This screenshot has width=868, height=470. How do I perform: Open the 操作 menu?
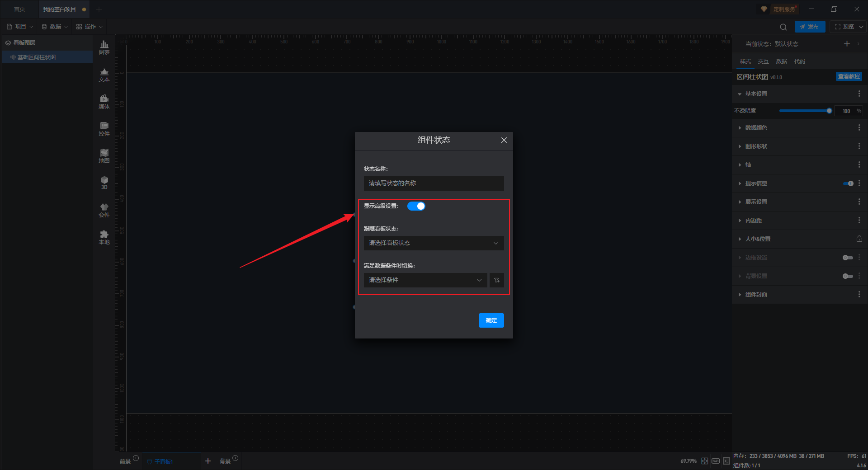[x=90, y=27]
